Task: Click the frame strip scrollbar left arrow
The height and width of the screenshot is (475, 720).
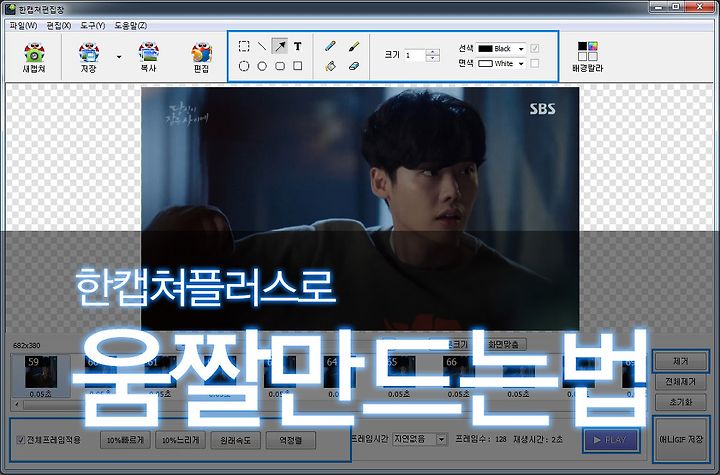Action: (17, 405)
